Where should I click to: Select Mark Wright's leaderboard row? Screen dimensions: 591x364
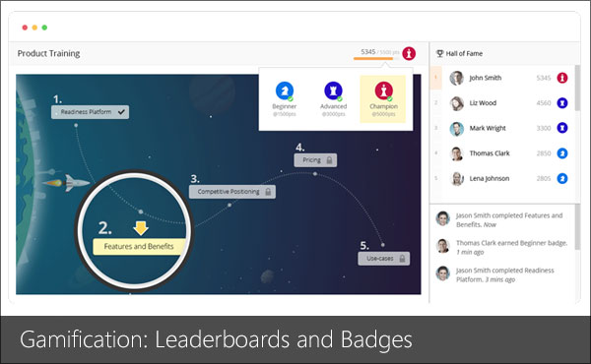pos(502,128)
